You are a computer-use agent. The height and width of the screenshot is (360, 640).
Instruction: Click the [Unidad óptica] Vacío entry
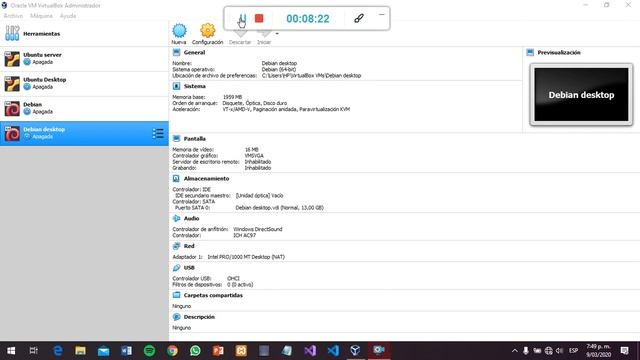[259, 196]
